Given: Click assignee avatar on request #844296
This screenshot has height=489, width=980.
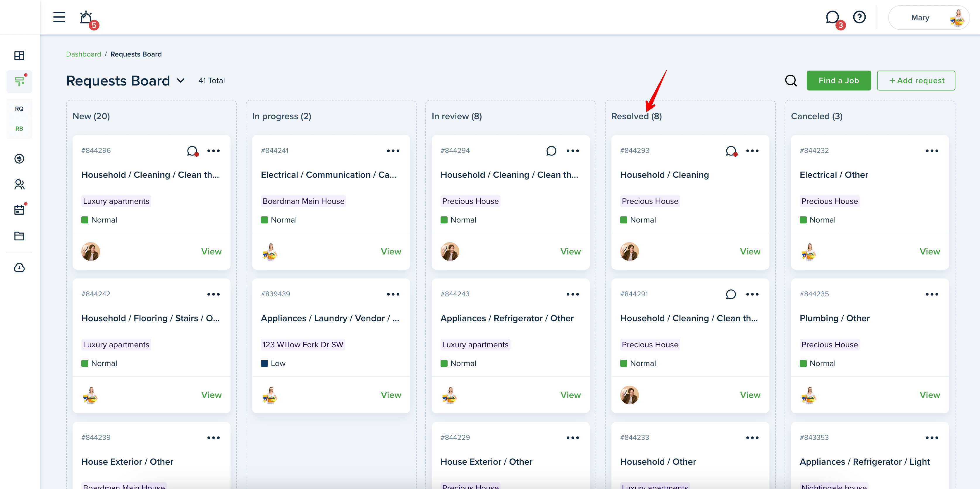Looking at the screenshot, I should point(91,251).
